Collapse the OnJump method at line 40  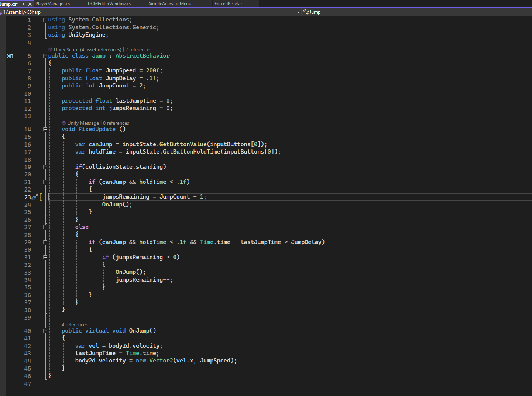[x=45, y=331]
